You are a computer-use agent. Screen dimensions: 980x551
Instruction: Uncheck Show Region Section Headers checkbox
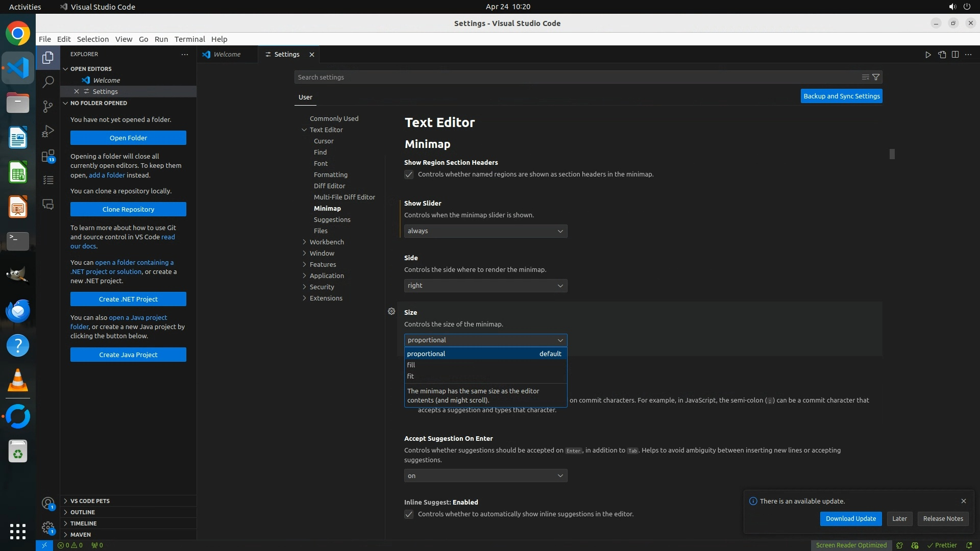click(x=409, y=174)
